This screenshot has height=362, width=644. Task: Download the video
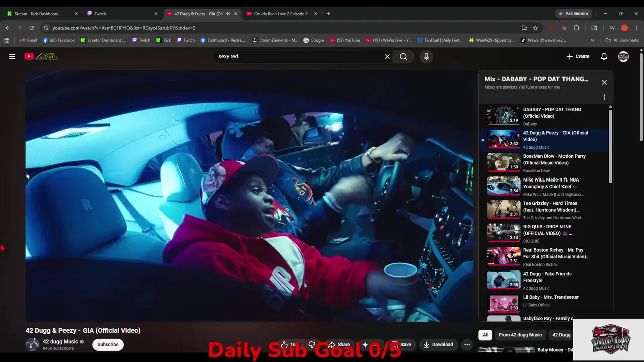point(438,344)
